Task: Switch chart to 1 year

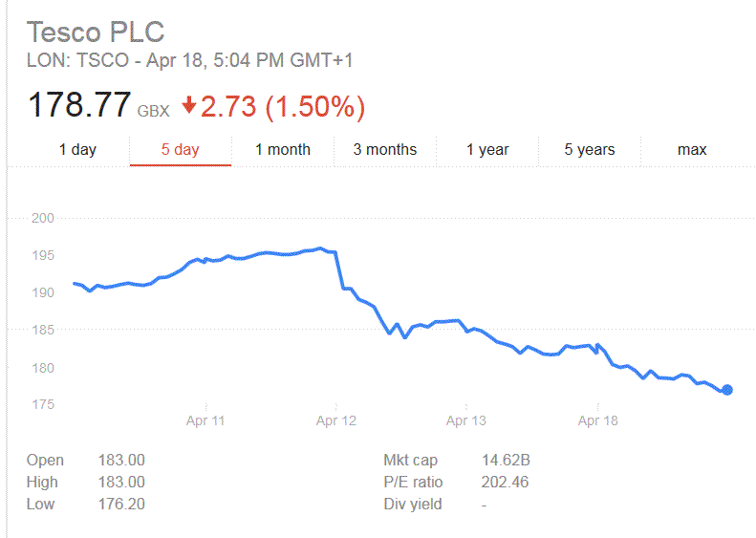Action: (487, 149)
